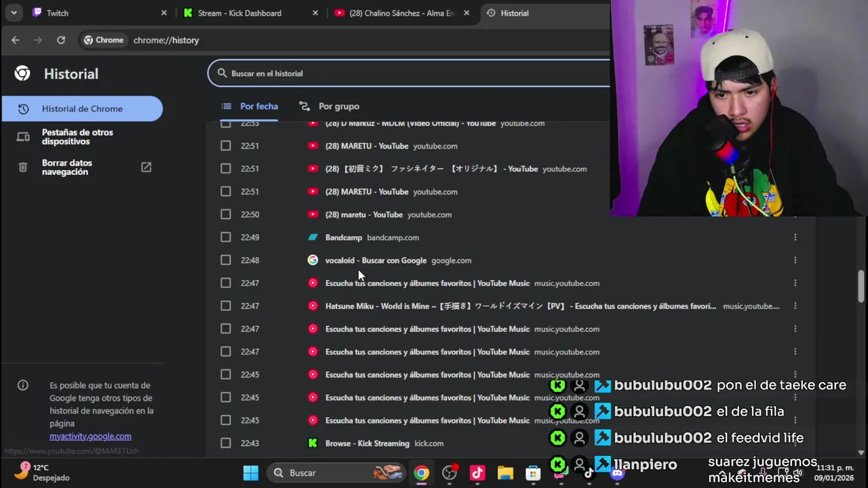
Task: Open the clock showing 11:31 p. m.
Action: (x=834, y=472)
